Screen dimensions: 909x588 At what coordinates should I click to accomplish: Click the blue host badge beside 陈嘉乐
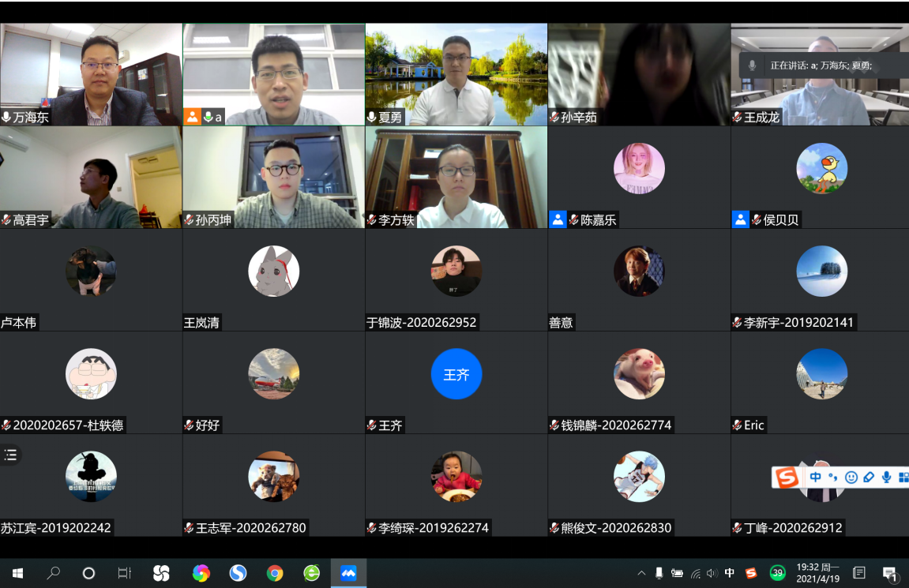[558, 220]
